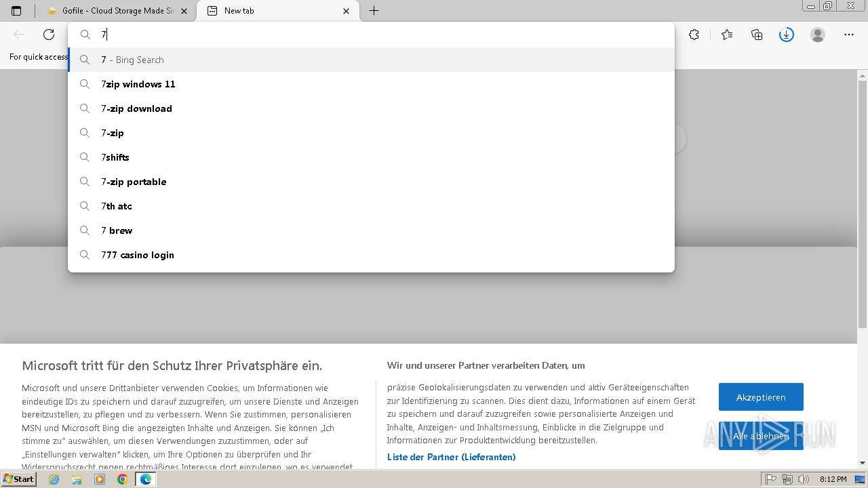This screenshot has width=868, height=488.
Task: Click scrollbar down arrow
Action: tap(863, 463)
